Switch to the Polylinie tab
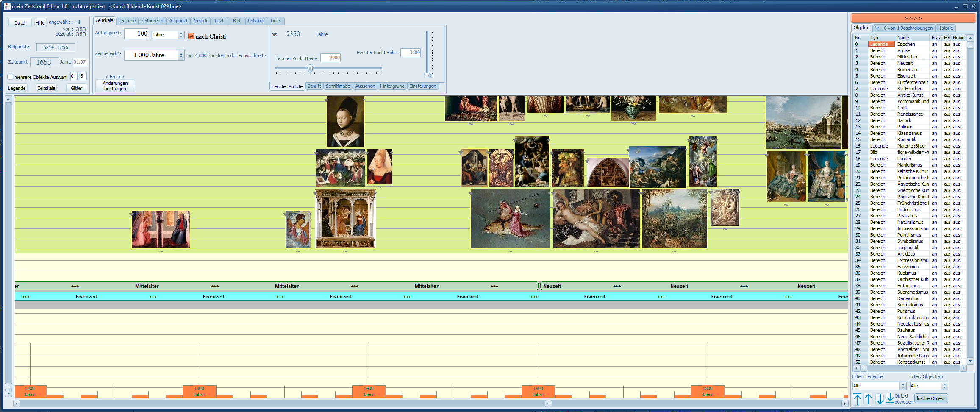The image size is (980, 412). [x=256, y=21]
